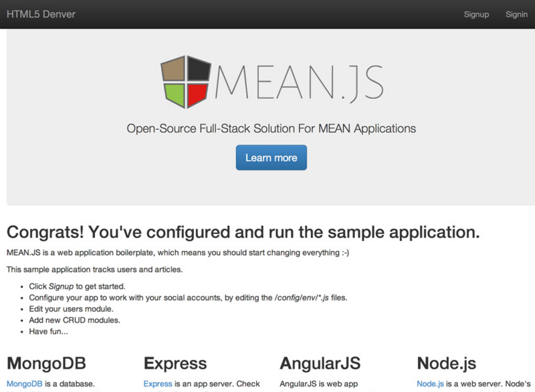This screenshot has width=535, height=392.
Task: Click the 'Have fun...' bullet
Action: coord(48,331)
